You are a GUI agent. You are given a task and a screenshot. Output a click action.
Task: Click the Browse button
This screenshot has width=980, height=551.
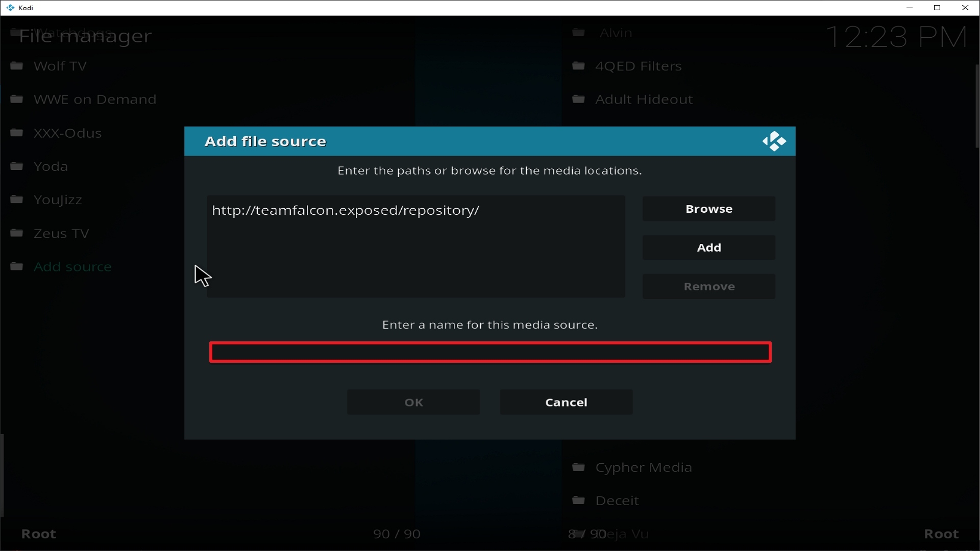[x=708, y=209]
